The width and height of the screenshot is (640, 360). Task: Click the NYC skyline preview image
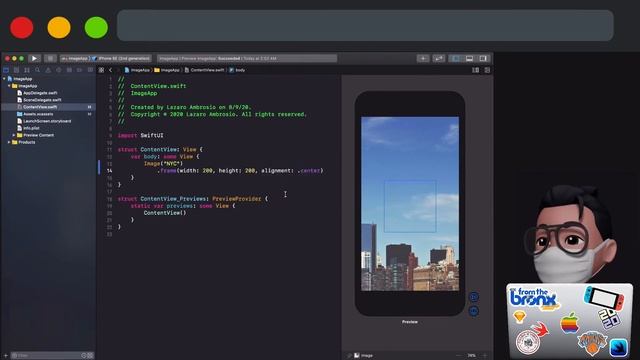[410, 203]
